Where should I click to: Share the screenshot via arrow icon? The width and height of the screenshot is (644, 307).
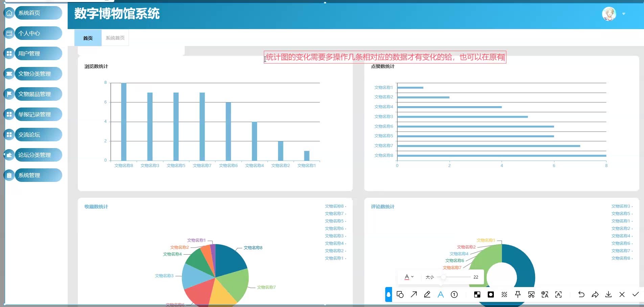[595, 294]
